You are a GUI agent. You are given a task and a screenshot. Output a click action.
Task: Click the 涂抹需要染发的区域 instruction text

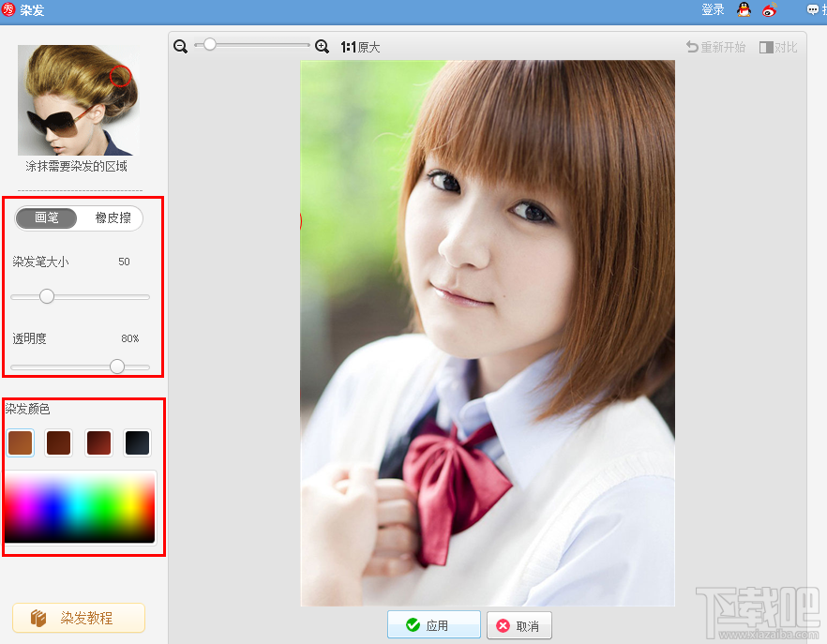(77, 167)
